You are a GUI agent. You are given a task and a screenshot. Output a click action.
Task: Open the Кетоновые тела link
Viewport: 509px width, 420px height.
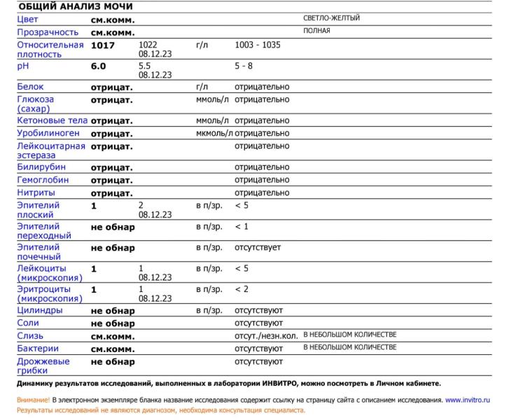[53, 120]
